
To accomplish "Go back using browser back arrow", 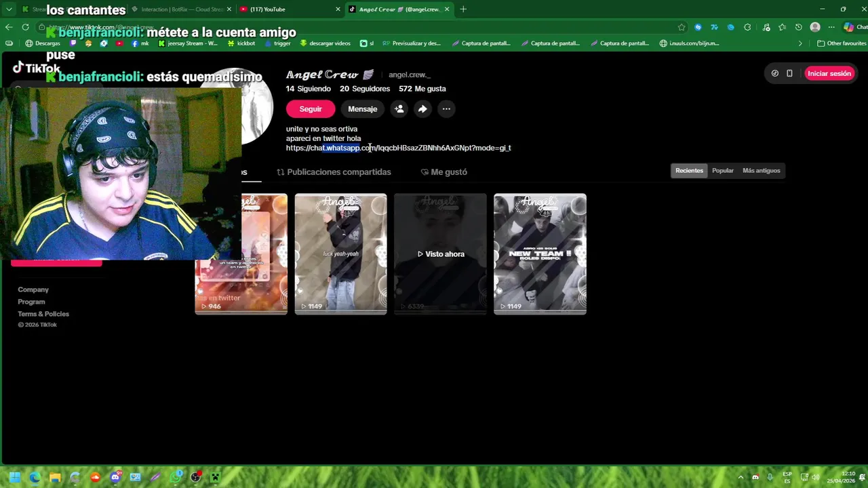I will point(9,27).
